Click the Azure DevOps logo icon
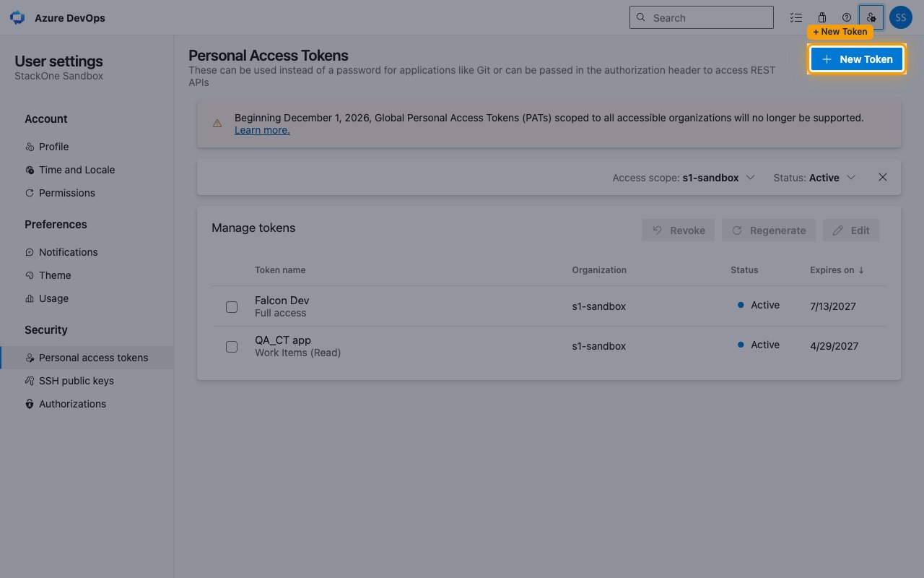Viewport: 924px width, 578px height. point(17,18)
